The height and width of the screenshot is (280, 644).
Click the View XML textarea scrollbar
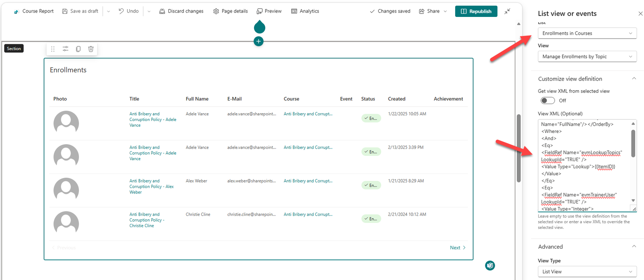click(633, 143)
